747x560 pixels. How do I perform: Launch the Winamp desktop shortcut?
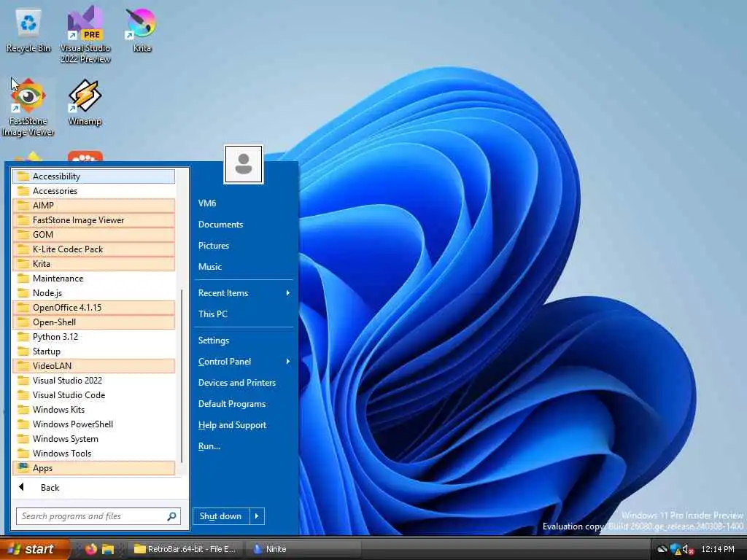[x=85, y=102]
